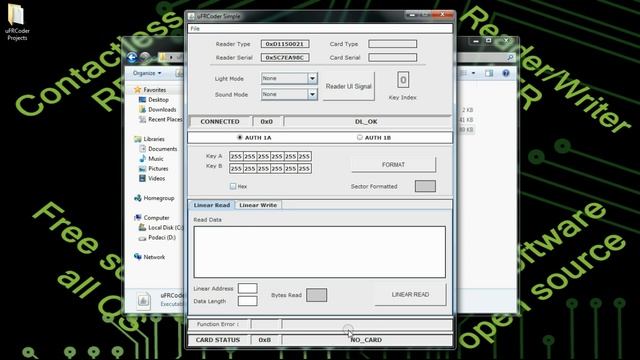The image size is (640, 360).
Task: Open the Organize dropdown in Explorer
Action: [x=147, y=73]
